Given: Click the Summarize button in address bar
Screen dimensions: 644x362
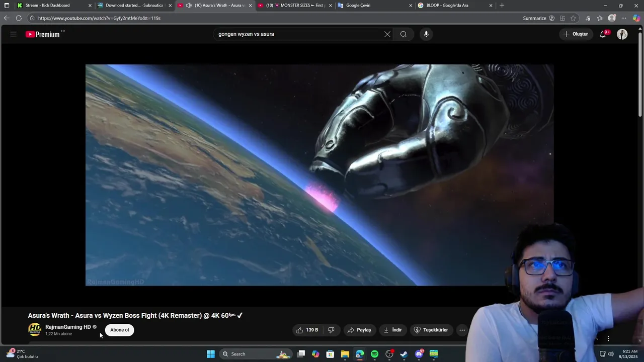Looking at the screenshot, I should [x=539, y=18].
